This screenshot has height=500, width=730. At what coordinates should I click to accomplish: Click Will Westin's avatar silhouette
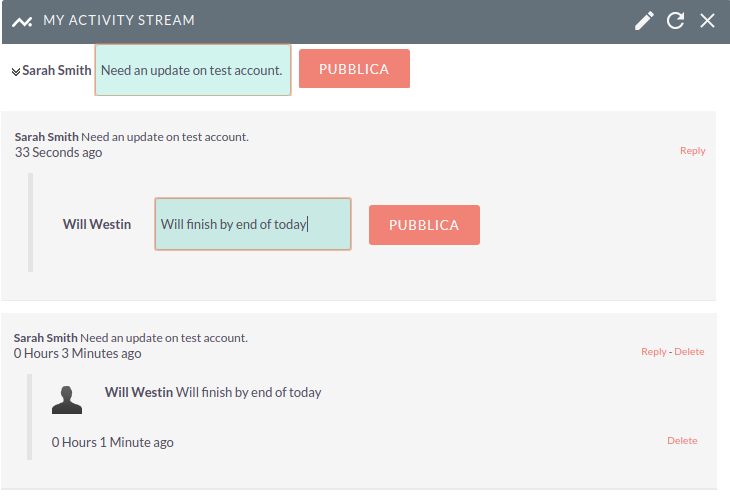[x=67, y=399]
